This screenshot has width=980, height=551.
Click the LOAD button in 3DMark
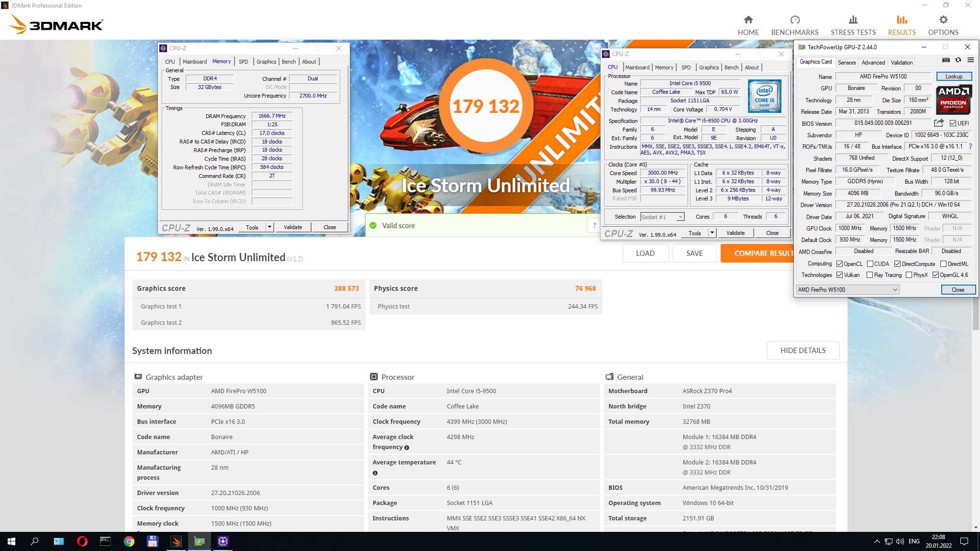click(645, 253)
